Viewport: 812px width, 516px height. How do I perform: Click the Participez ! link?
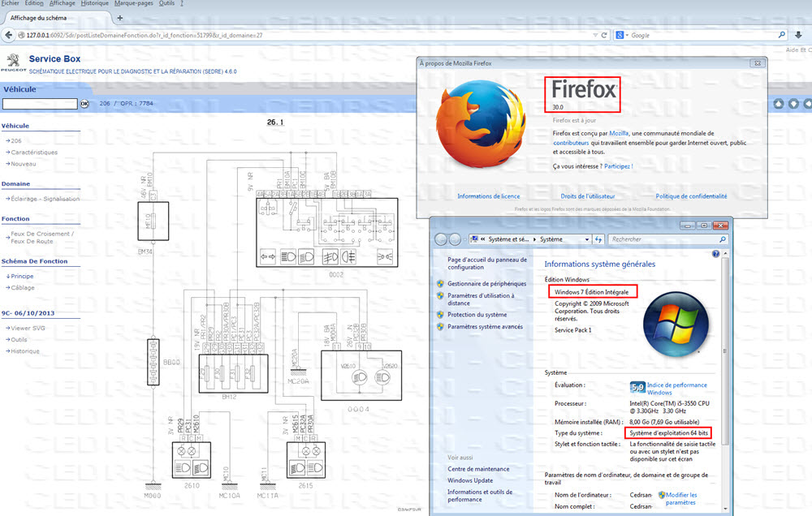click(618, 166)
